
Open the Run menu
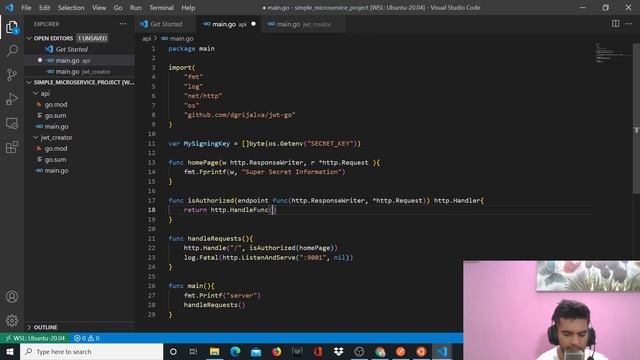tap(136, 8)
